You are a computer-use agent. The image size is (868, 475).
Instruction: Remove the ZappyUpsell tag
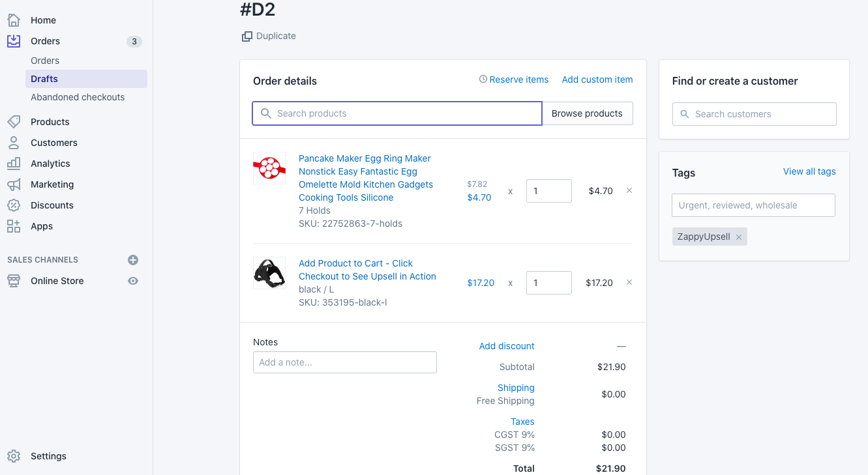click(739, 237)
